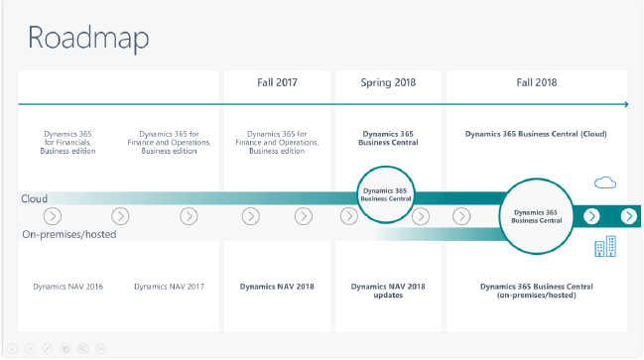Click gray chevron just left of large Business Central circle

click(461, 216)
